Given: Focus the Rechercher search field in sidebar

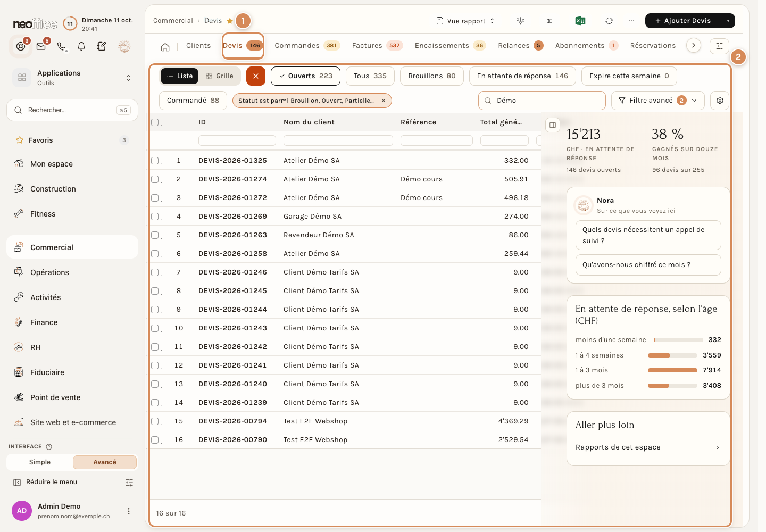Looking at the screenshot, I should (x=72, y=110).
